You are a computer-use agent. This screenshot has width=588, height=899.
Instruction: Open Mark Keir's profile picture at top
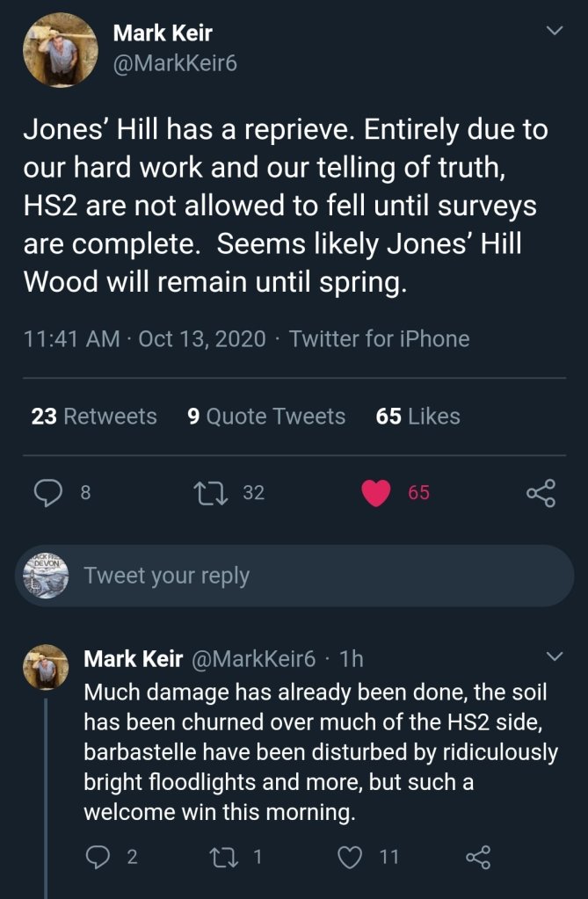pyautogui.click(x=60, y=49)
